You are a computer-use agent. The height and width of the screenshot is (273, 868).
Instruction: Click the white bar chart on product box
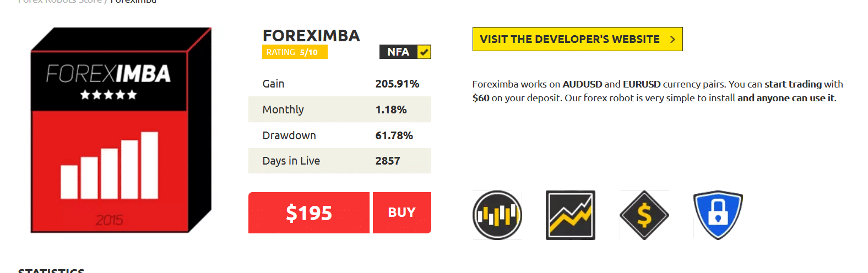109,165
